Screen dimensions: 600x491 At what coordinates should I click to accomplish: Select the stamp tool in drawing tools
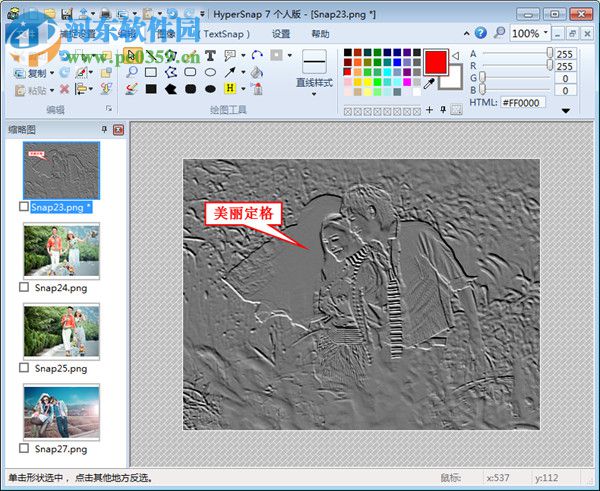[x=258, y=89]
